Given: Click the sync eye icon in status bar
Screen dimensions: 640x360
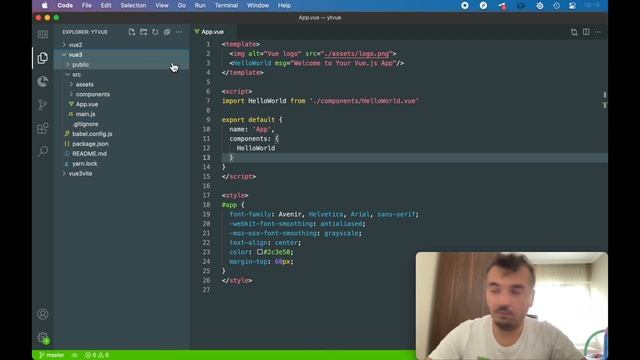Looking at the screenshot, I should coord(74,355).
